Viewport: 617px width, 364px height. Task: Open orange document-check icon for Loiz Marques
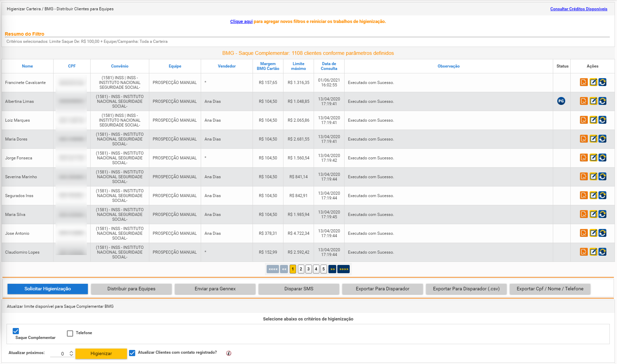point(584,120)
